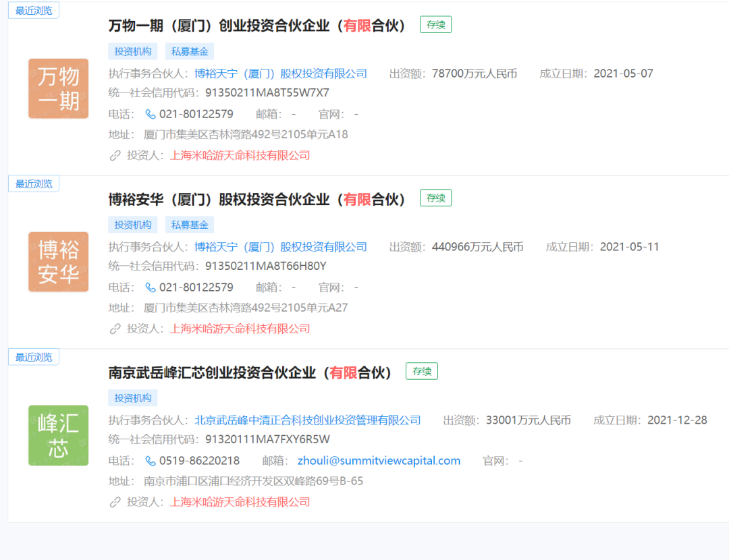Select credit code 91350211MA8T66H80Y
Viewport: 729px width, 560px height.
coord(266,267)
